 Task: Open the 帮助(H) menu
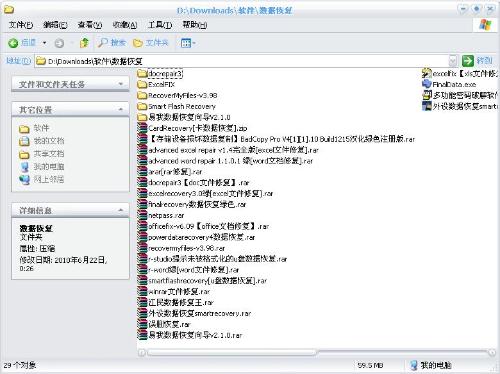tap(195, 25)
